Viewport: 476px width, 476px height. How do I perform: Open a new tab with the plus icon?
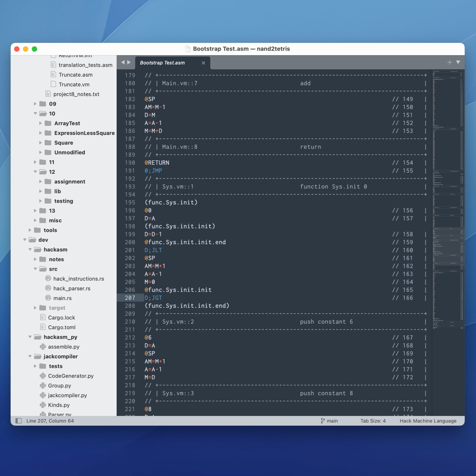click(x=449, y=62)
